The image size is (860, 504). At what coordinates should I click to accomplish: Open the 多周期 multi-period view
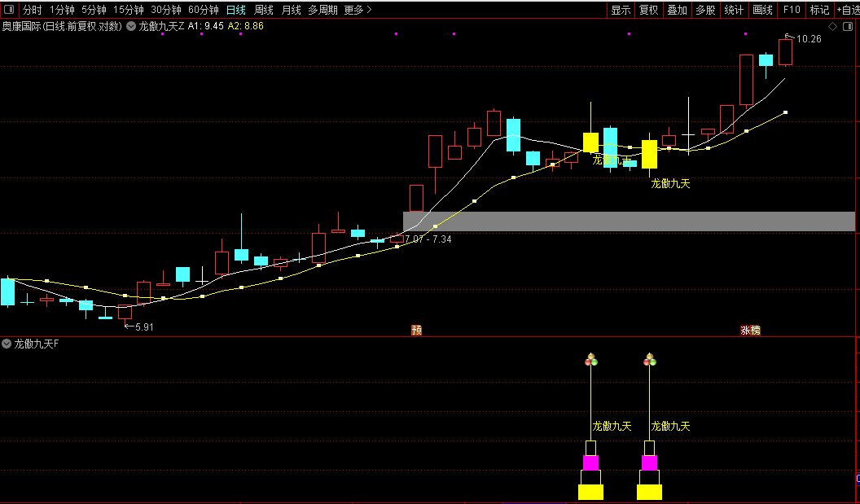pyautogui.click(x=322, y=10)
